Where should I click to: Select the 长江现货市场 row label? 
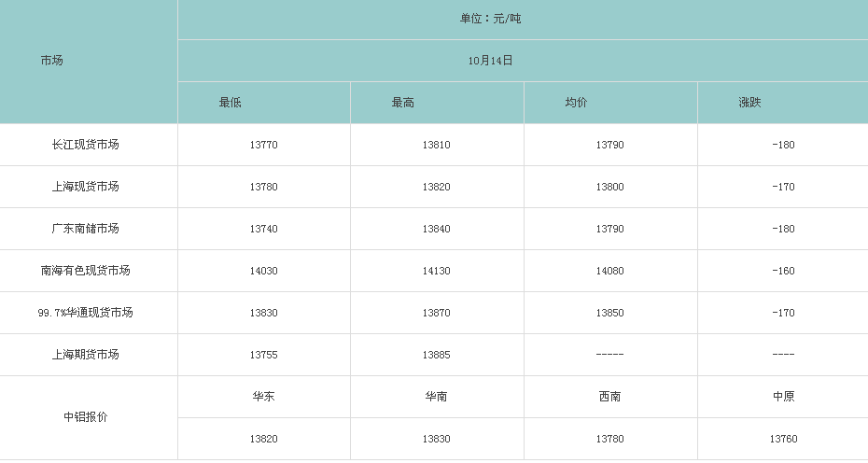coord(85,145)
